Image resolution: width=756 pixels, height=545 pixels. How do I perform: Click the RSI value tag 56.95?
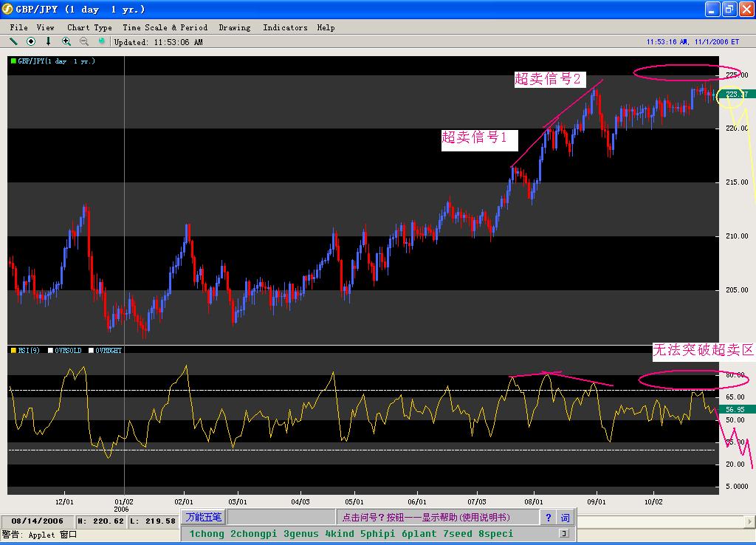[x=737, y=409]
